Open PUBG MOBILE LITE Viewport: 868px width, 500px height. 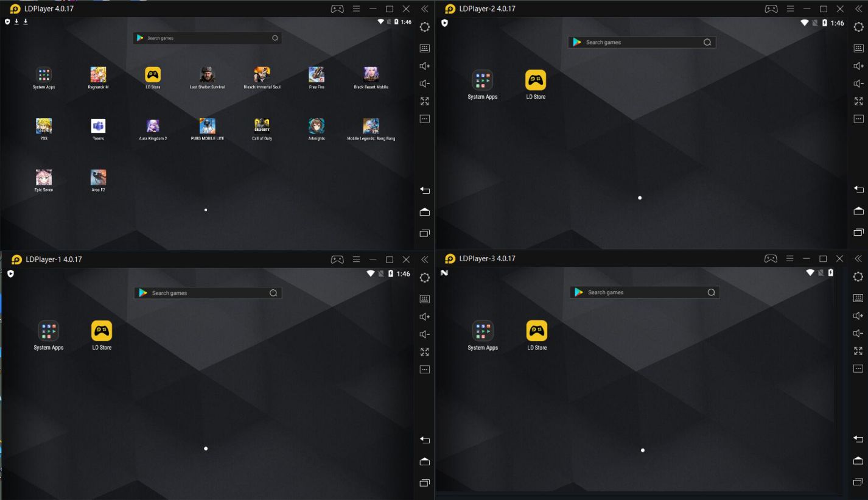click(208, 126)
